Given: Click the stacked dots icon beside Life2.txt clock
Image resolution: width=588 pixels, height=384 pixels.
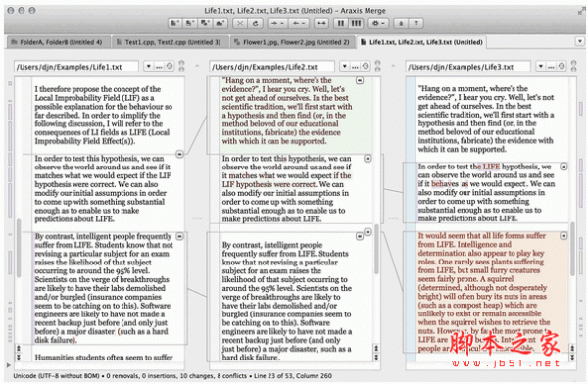Looking at the screenshot, I should (x=378, y=66).
